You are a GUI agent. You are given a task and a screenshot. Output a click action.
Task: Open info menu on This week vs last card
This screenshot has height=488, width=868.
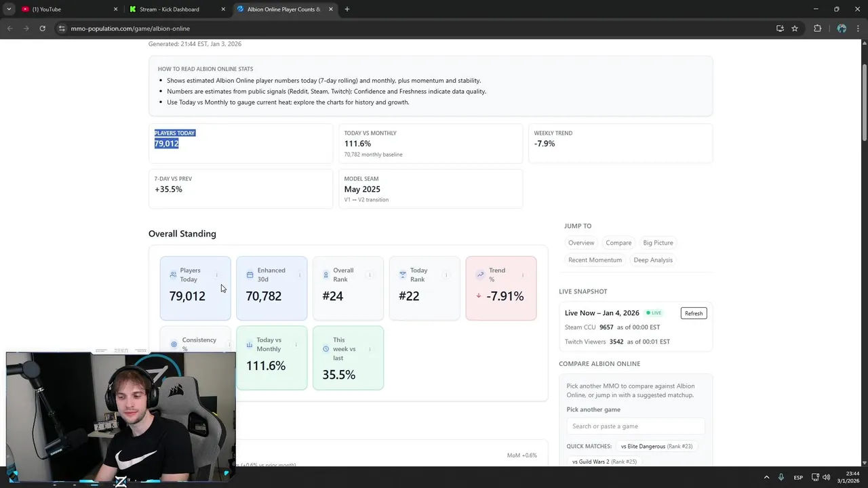[x=370, y=349]
